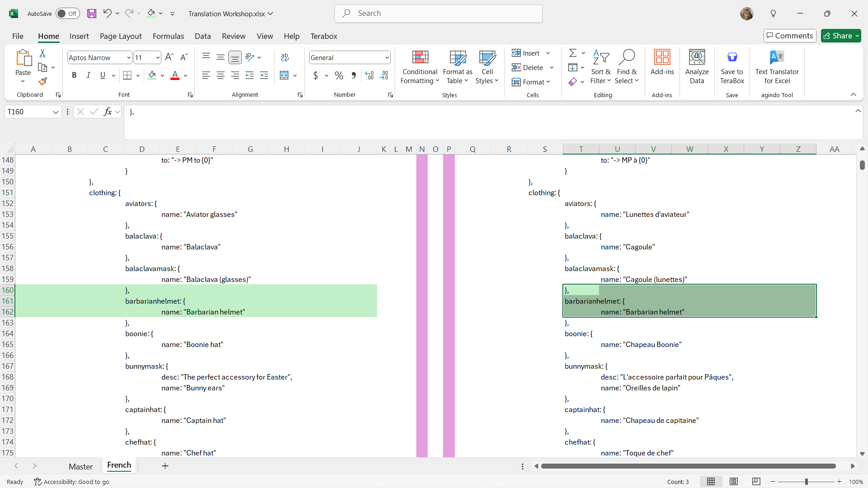Click the Save to TeraBox icon
Viewport: 868px width, 488px height.
pyautogui.click(x=732, y=57)
